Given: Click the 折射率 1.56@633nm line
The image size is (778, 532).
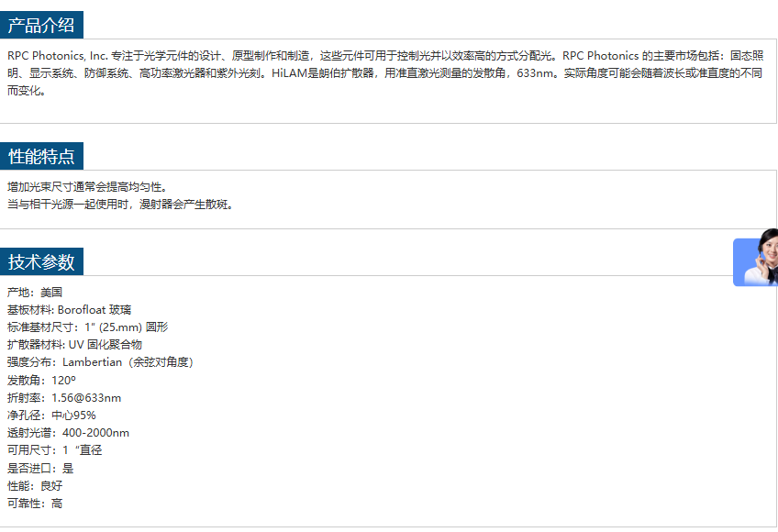Looking at the screenshot, I should pos(64,398).
